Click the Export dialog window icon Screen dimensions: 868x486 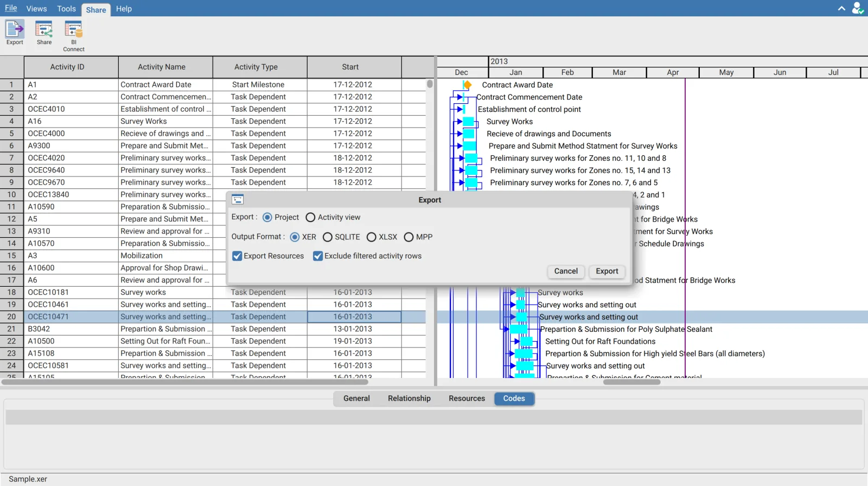[238, 199]
